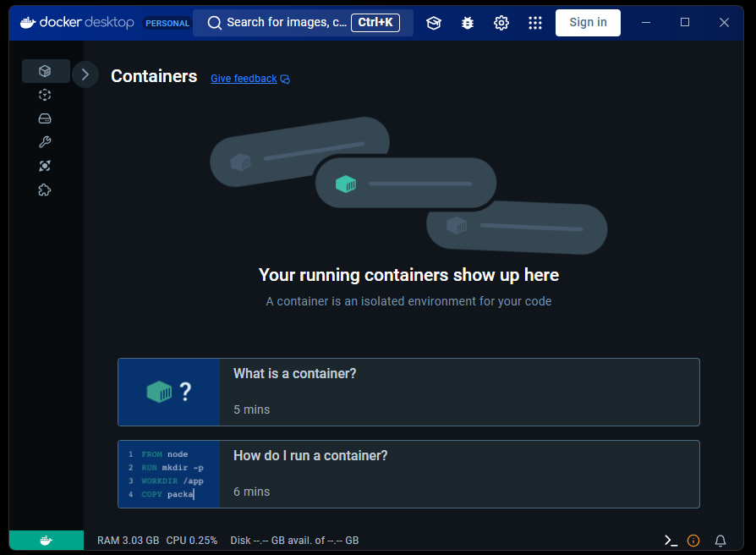Focus the Search for images field

point(303,23)
